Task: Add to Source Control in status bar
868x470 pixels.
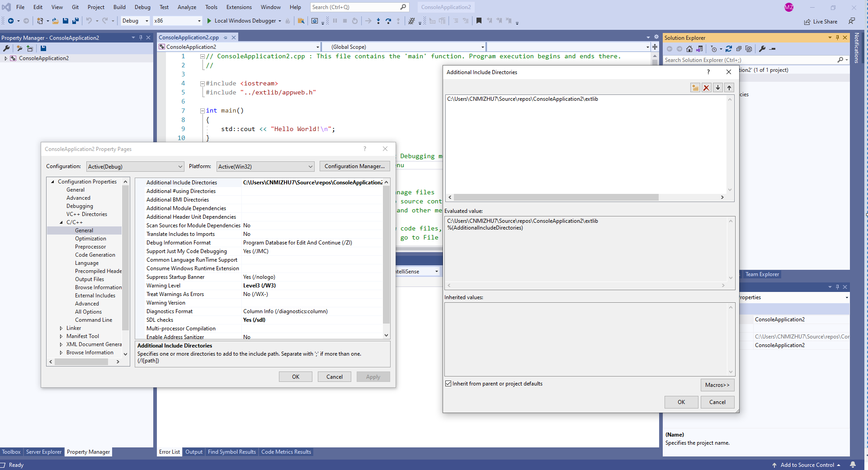Action: [x=806, y=465]
